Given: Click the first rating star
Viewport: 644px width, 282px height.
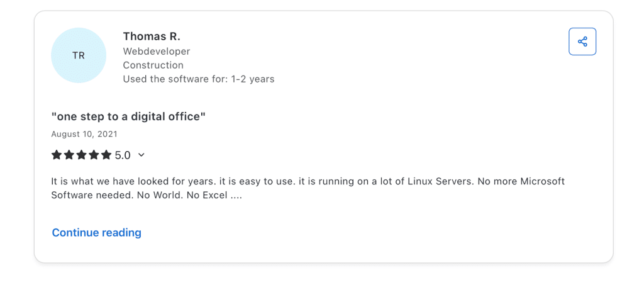Looking at the screenshot, I should (57, 155).
